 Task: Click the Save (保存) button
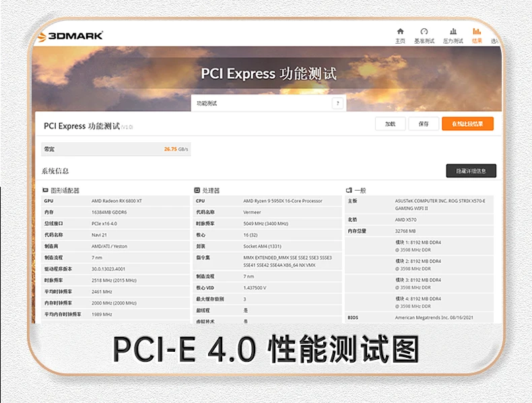tap(423, 124)
